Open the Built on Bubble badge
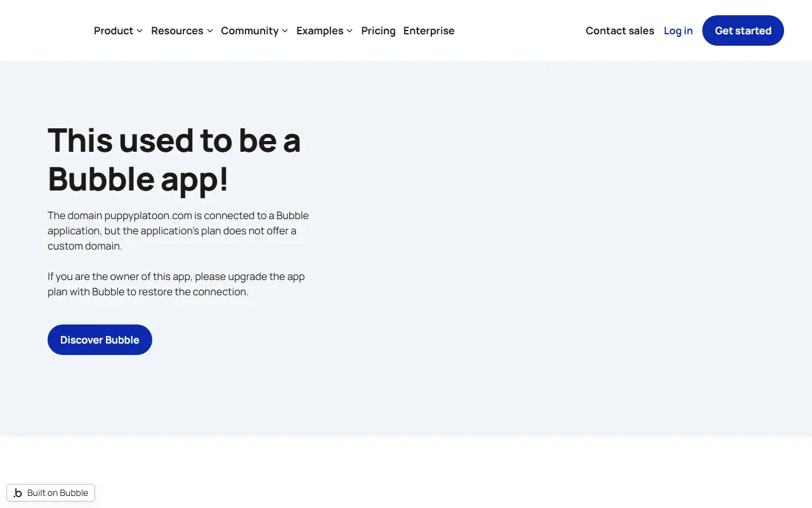812x508 pixels. click(x=51, y=493)
